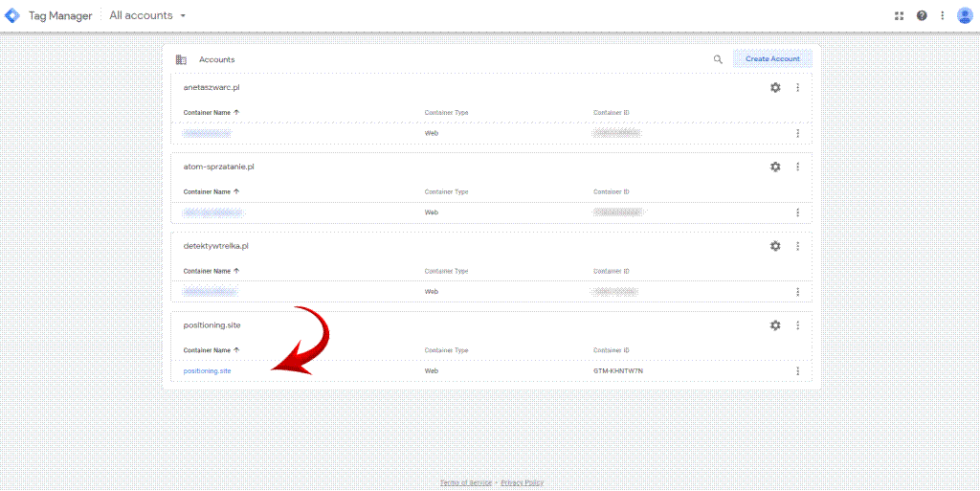This screenshot has width=980, height=491.
Task: Open the top bar more options menu
Action: tap(943, 15)
